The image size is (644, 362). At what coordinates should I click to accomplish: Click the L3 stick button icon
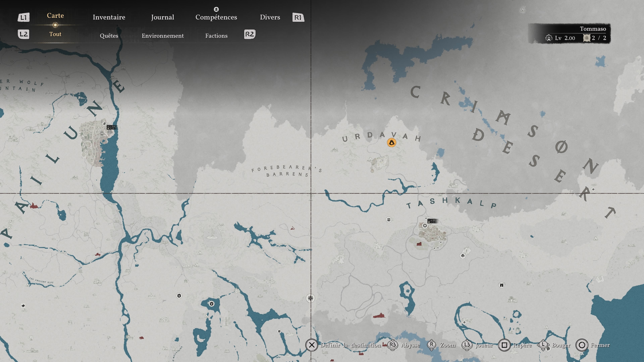click(x=467, y=345)
